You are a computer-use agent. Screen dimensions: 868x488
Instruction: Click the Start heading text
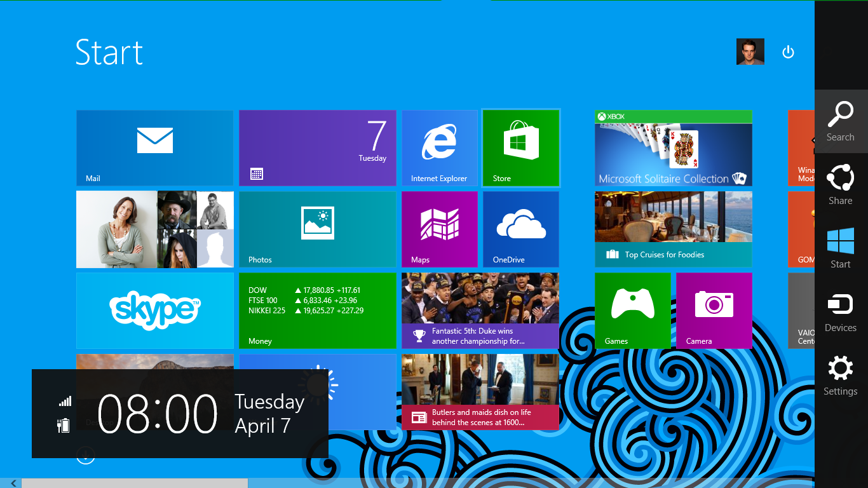pos(109,52)
